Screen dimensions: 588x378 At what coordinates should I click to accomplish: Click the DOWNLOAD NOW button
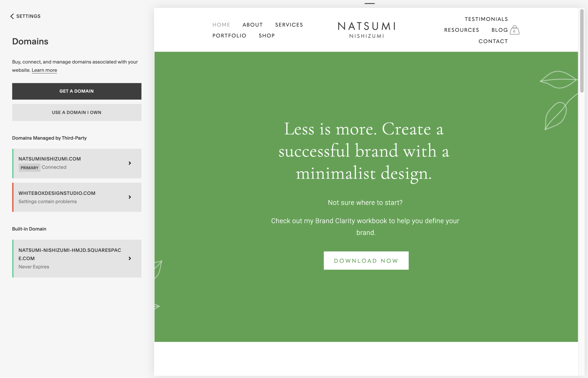[x=366, y=260]
